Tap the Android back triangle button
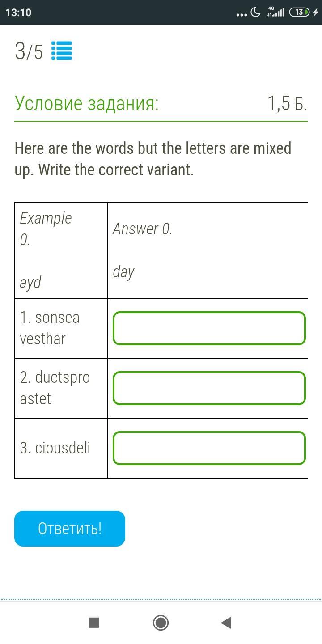Image resolution: width=322 pixels, height=644 pixels. [x=226, y=623]
